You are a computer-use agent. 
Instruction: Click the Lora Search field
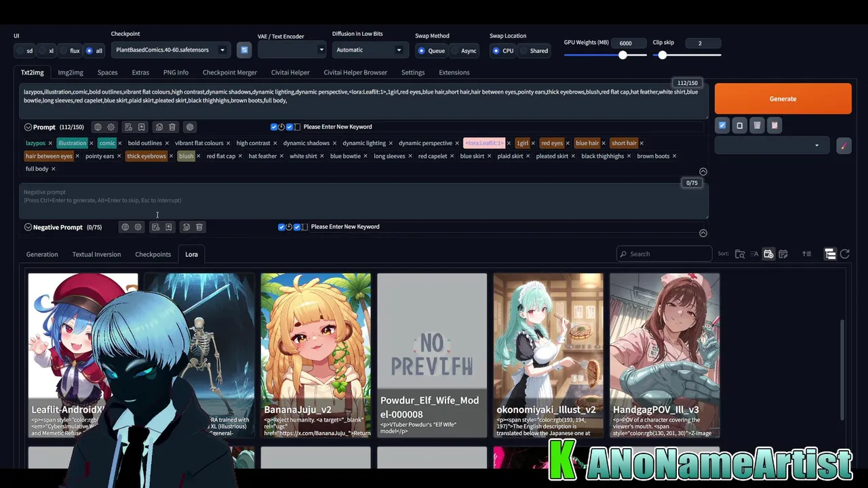(x=665, y=254)
